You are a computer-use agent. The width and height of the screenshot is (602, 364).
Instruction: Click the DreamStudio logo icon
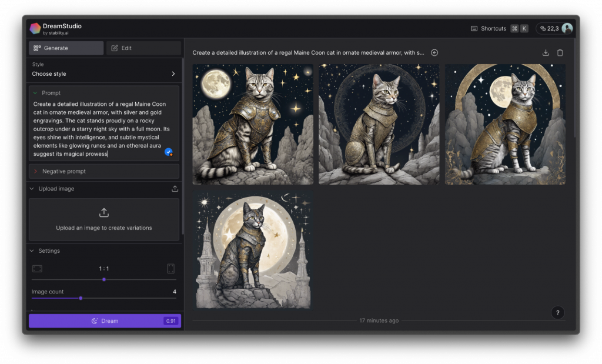coord(35,28)
